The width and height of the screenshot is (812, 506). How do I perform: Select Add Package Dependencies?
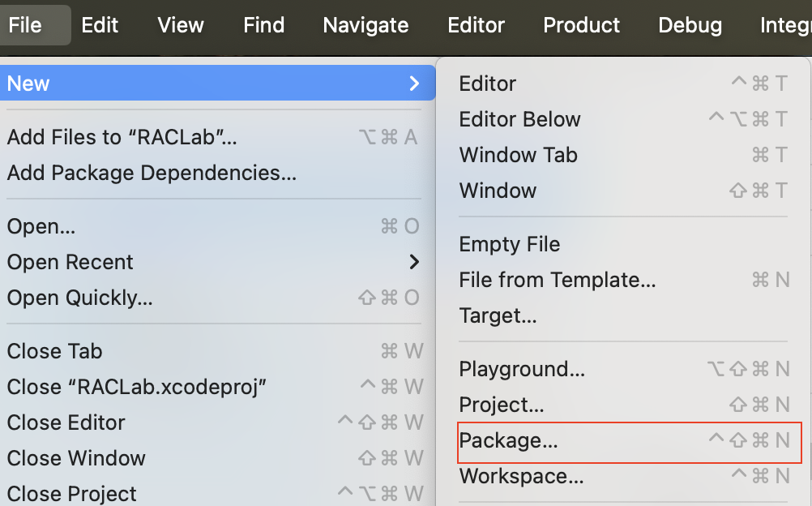152,173
